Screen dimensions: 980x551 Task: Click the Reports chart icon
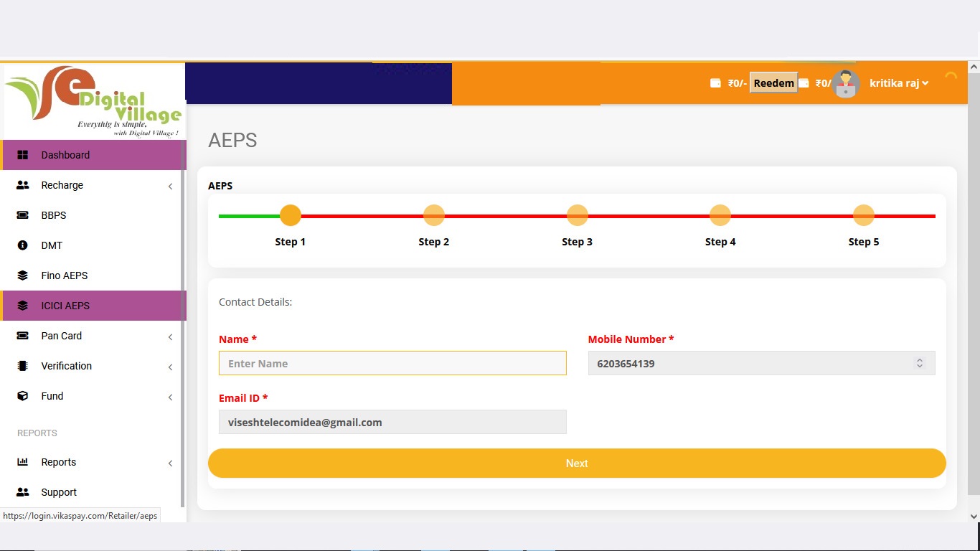[22, 462]
